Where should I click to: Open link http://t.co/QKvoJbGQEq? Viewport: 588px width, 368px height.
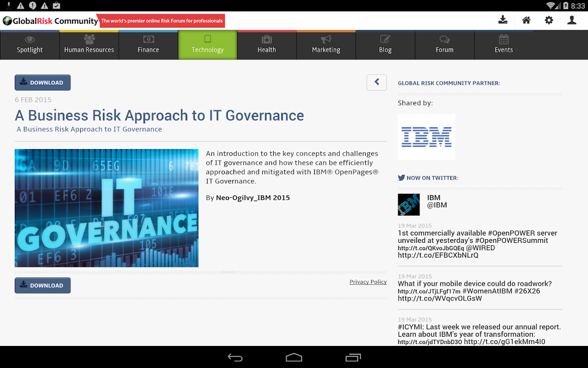click(431, 248)
